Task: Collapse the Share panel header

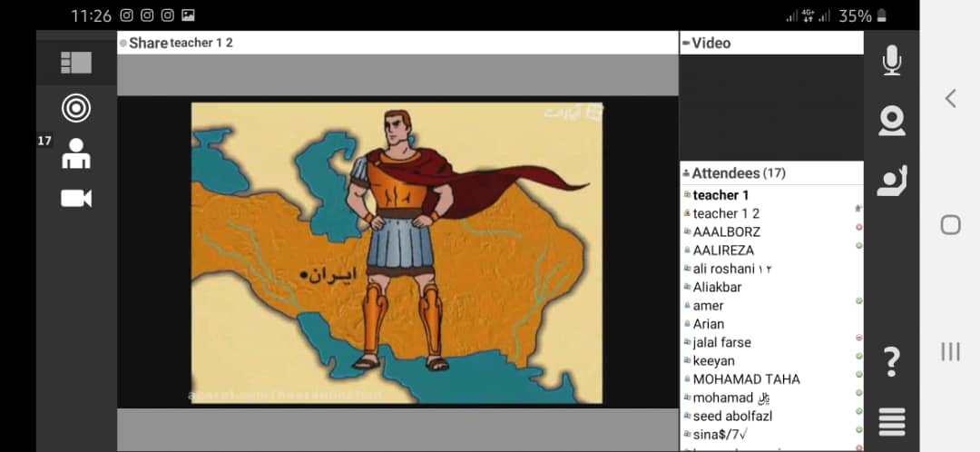Action: [x=397, y=43]
